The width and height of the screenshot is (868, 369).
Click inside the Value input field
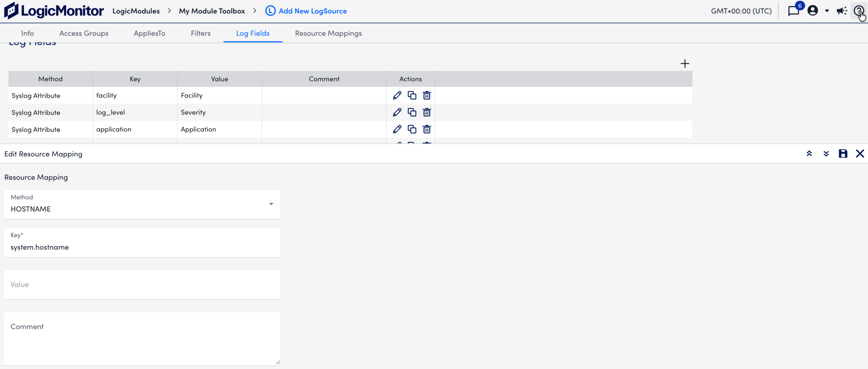142,284
